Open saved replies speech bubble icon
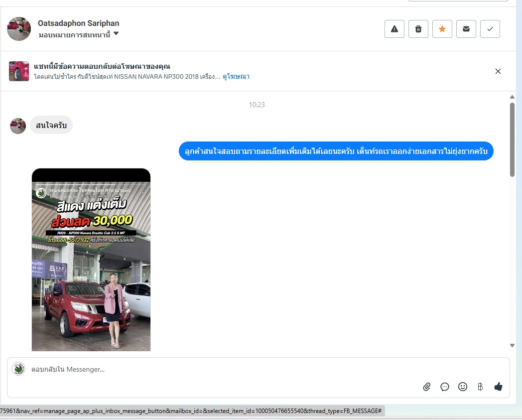The image size is (522, 420). [x=445, y=387]
